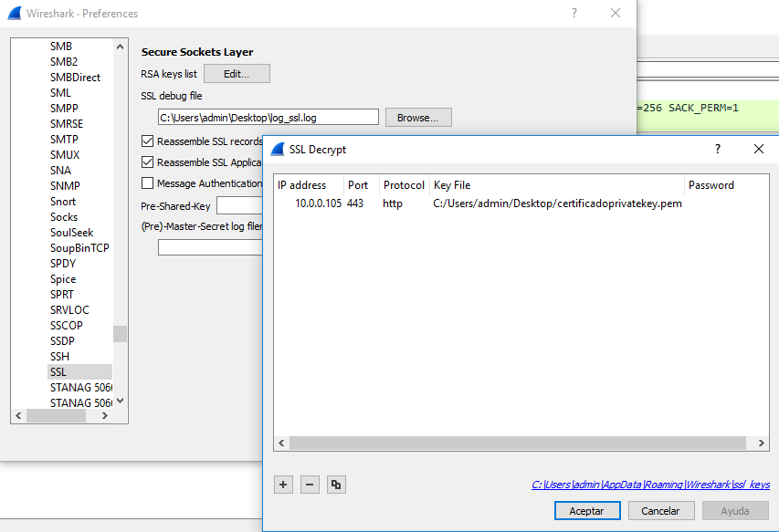Select Socks in the protocol list
This screenshot has height=532, width=779.
tap(64, 217)
